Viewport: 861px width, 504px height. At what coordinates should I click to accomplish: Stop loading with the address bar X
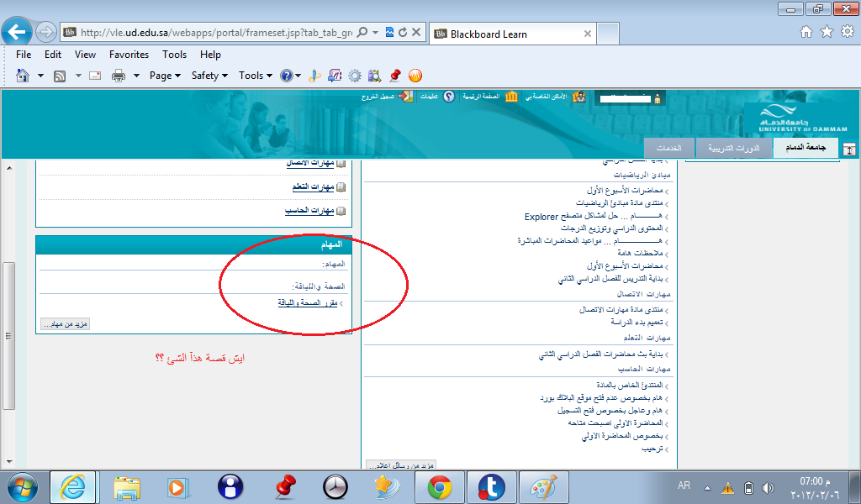click(x=416, y=33)
